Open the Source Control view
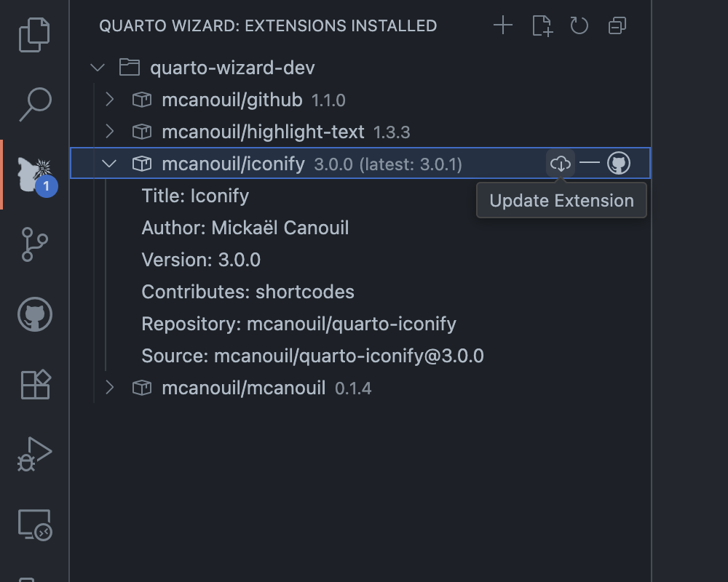Image resolution: width=728 pixels, height=582 pixels. 33,244
